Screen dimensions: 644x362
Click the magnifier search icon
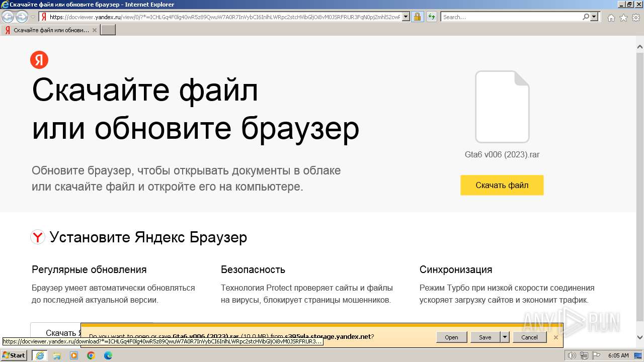point(586,17)
